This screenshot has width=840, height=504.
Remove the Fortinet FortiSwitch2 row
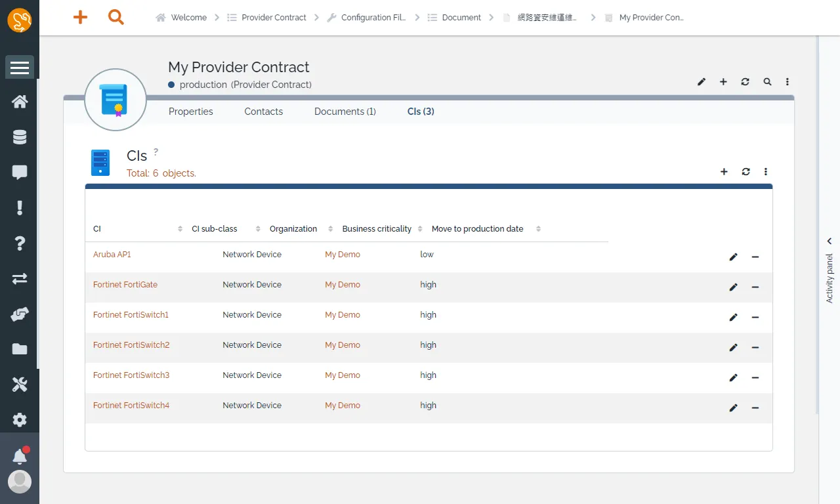(755, 348)
